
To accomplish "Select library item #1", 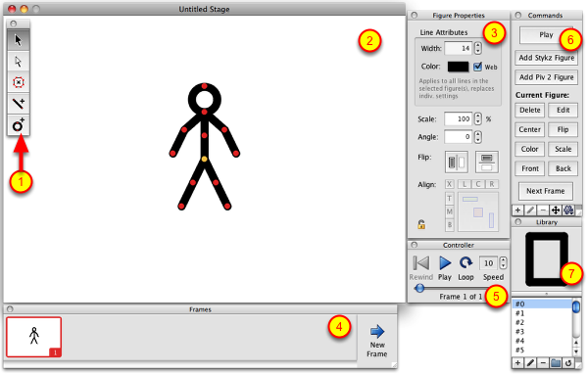I will pyautogui.click(x=542, y=313).
